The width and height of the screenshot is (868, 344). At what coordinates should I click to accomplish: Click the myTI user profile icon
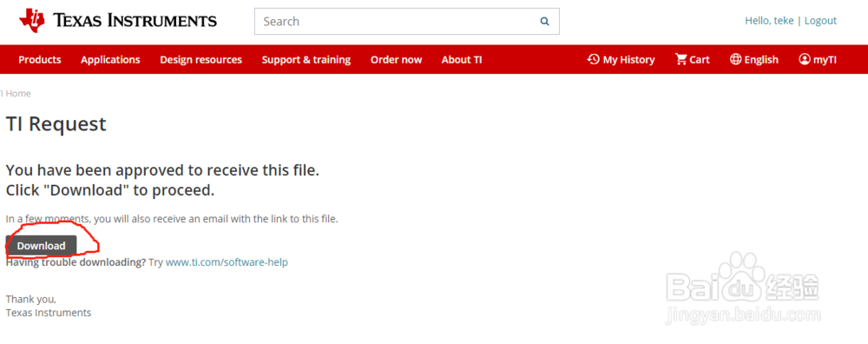(x=805, y=59)
